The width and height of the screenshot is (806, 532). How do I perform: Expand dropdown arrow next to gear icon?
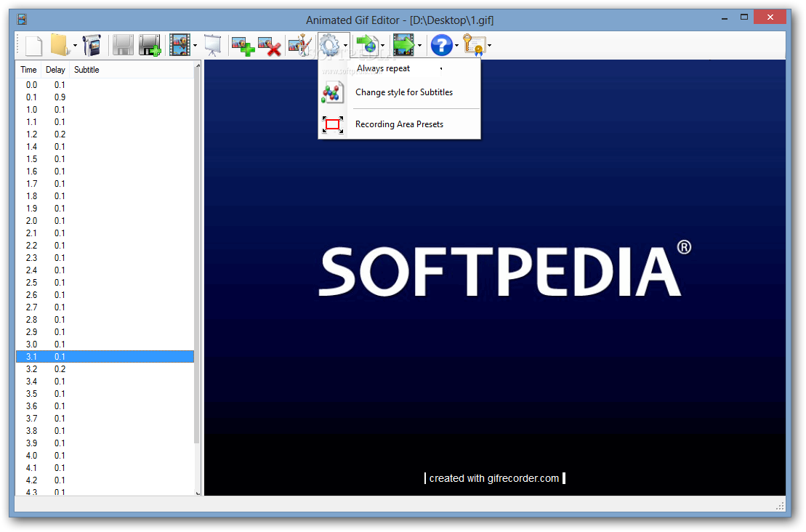pos(345,46)
